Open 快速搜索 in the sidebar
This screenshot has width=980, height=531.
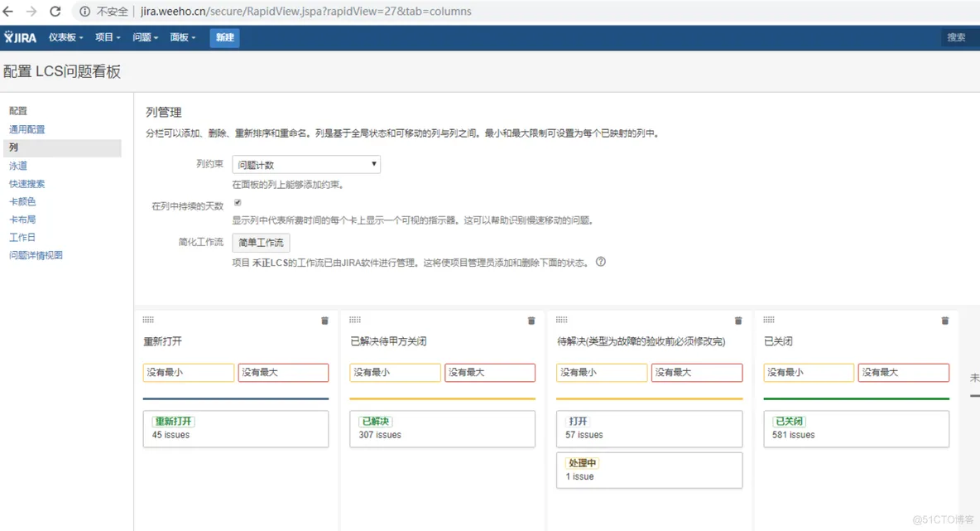coord(26,184)
